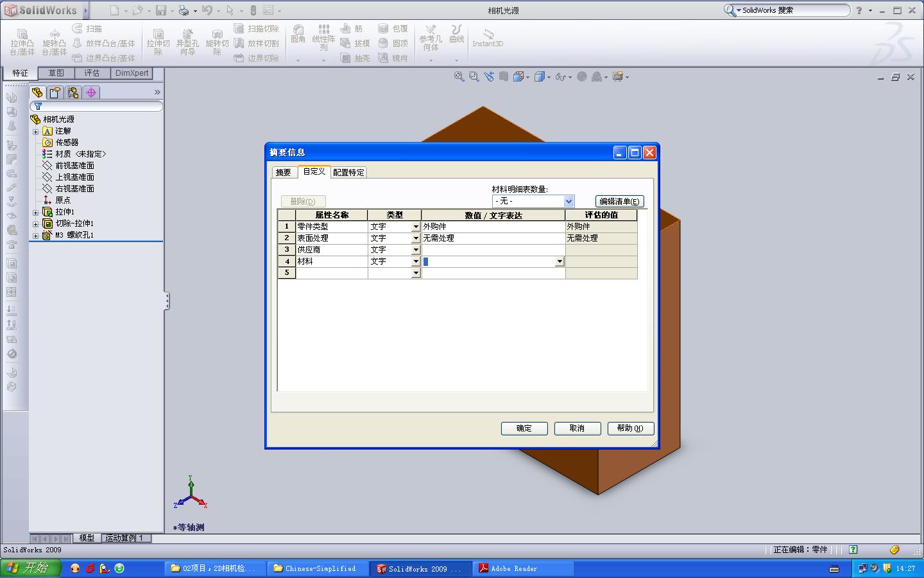Open the type dropdown in empty row 5
The height and width of the screenshot is (578, 924).
416,273
